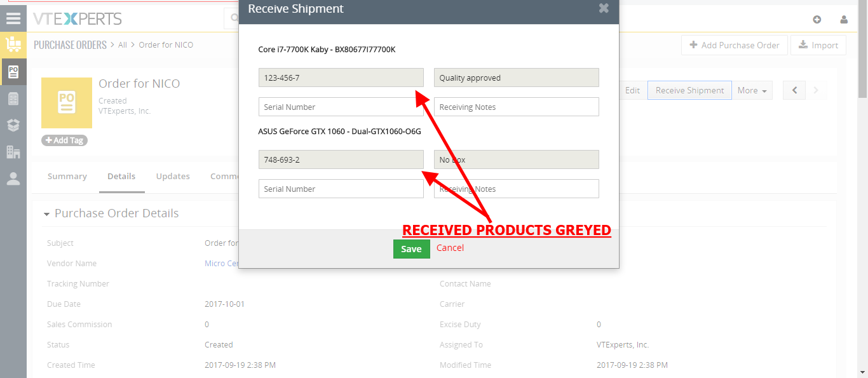Viewport: 868px width, 378px height.
Task: Click the 'Order for NICO' record title
Action: pos(139,84)
